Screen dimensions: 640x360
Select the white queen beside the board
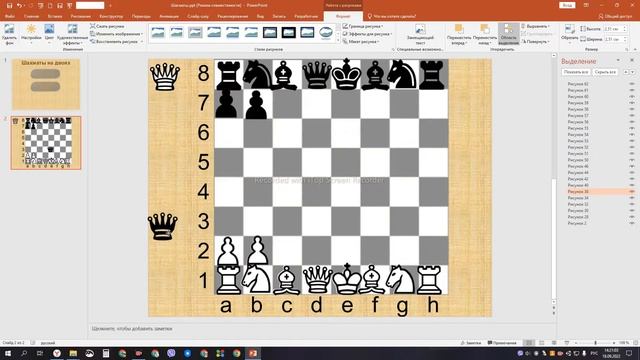tap(165, 77)
